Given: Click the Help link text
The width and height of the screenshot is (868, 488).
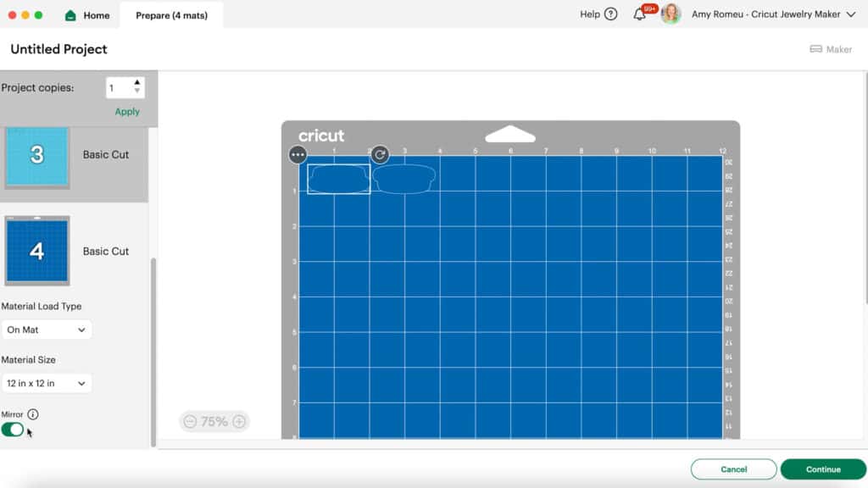Looking at the screenshot, I should [x=590, y=14].
